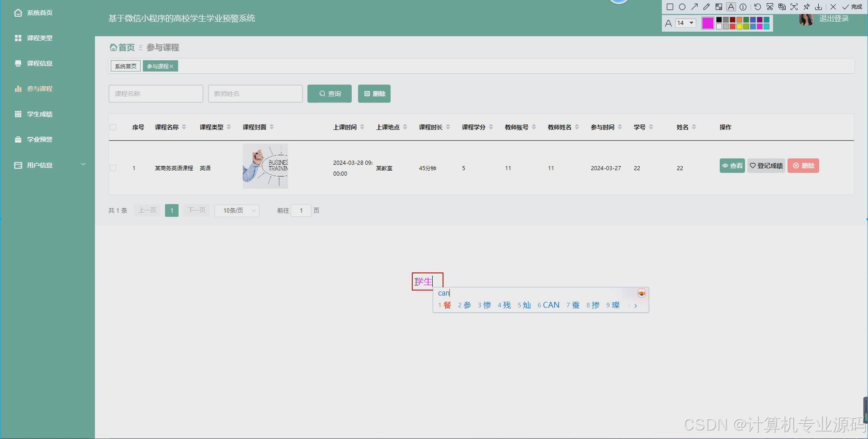Click the 查询 search button

329,93
